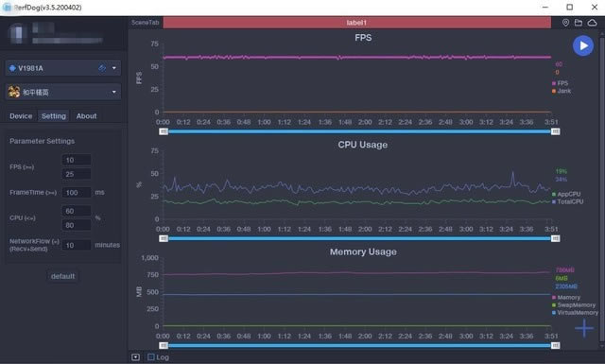Click the panel toggle icon beside Log
This screenshot has width=605, height=364.
(x=135, y=357)
